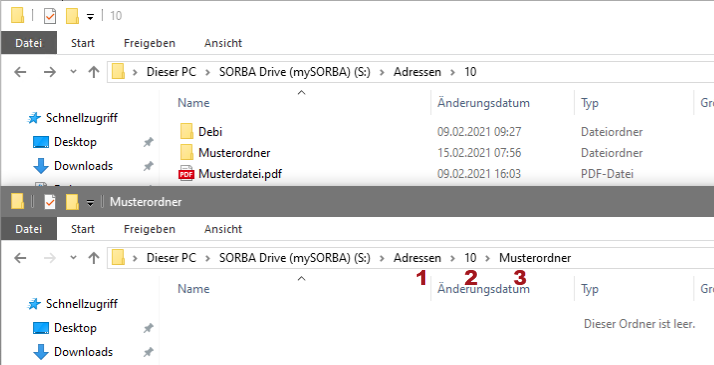
Task: Expand chevron after Adressen in top address bar
Action: click(x=453, y=72)
